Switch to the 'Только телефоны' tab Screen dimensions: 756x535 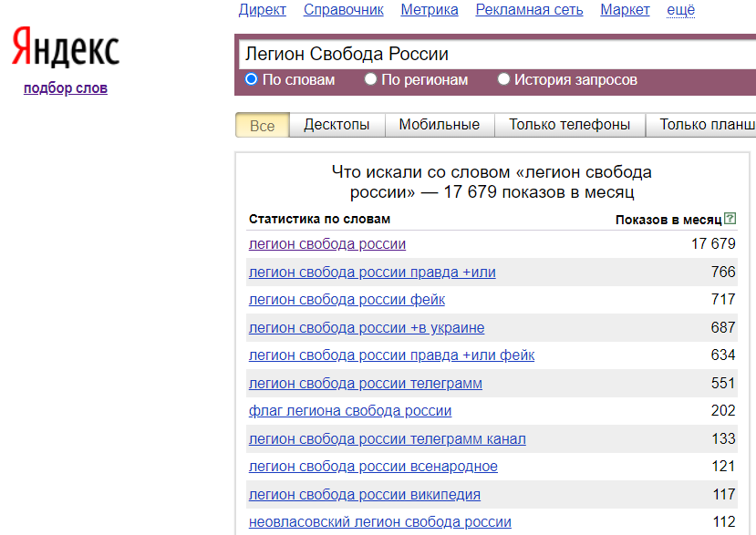(x=569, y=125)
